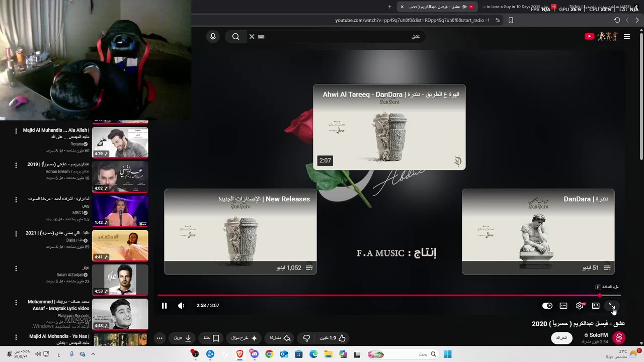Open options for Mohammed Assaf Mraytak video
Screen dimensions: 644x362
[16, 302]
